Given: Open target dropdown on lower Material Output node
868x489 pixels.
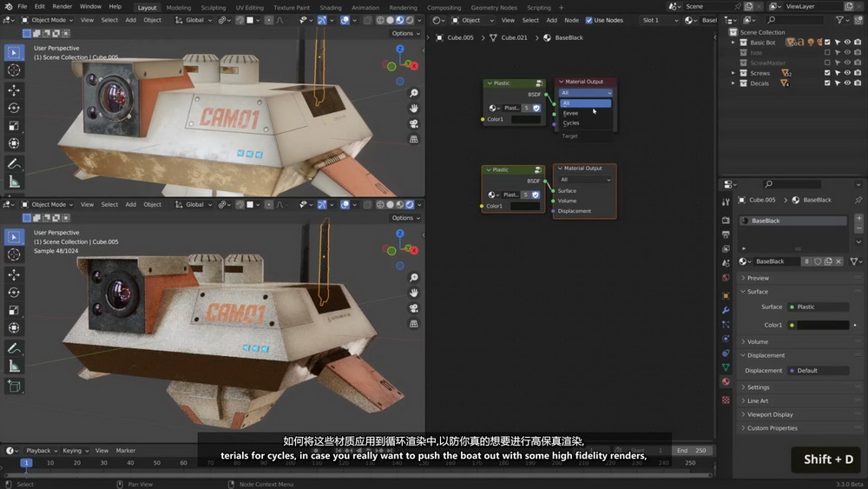Looking at the screenshot, I should 584,180.
